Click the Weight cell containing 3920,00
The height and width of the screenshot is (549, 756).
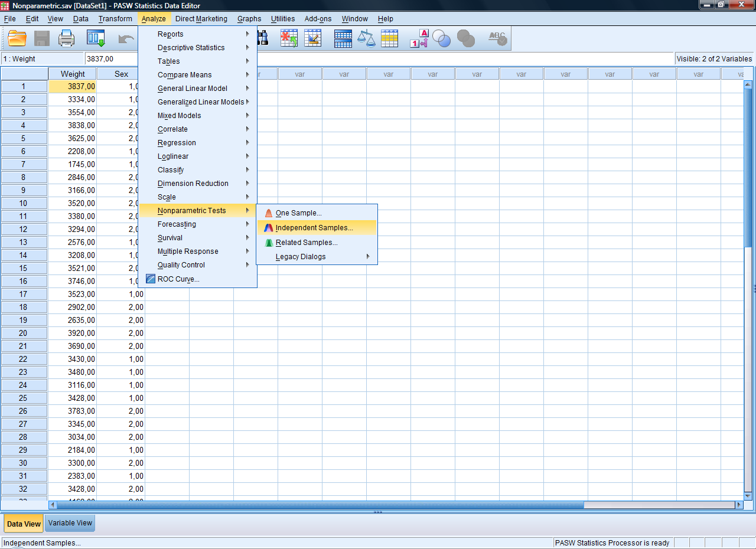point(73,333)
